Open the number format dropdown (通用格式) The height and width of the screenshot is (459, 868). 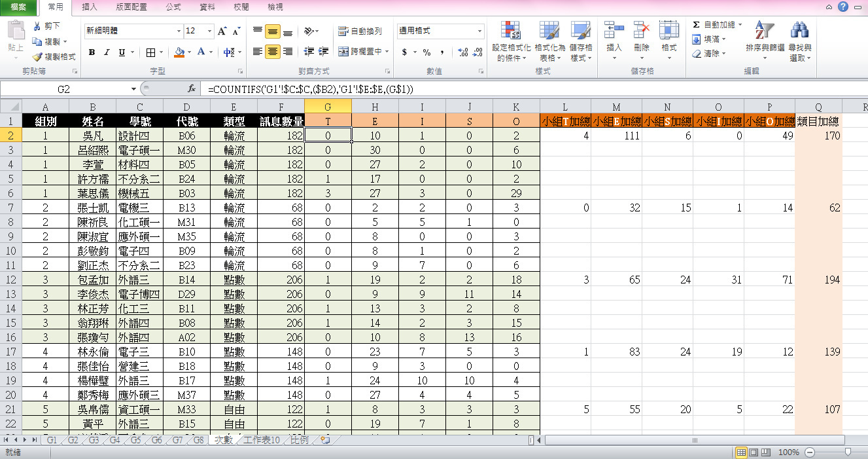(x=480, y=31)
